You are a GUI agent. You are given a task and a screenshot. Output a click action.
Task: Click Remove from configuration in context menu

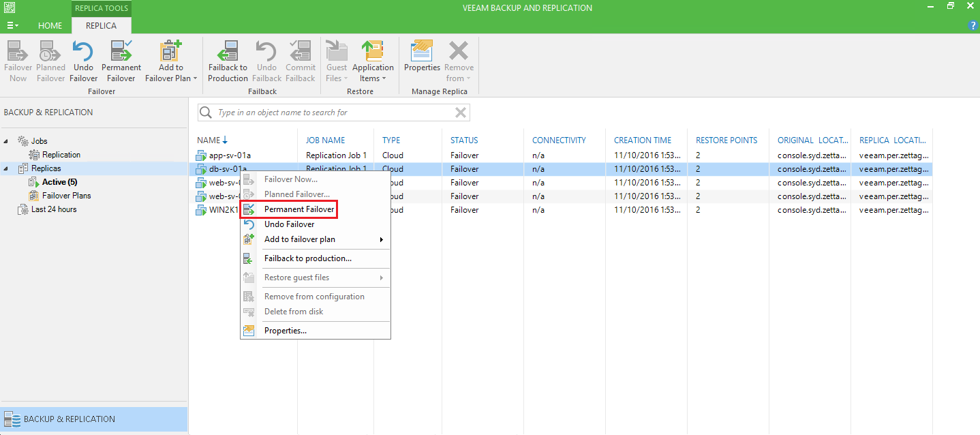316,297
